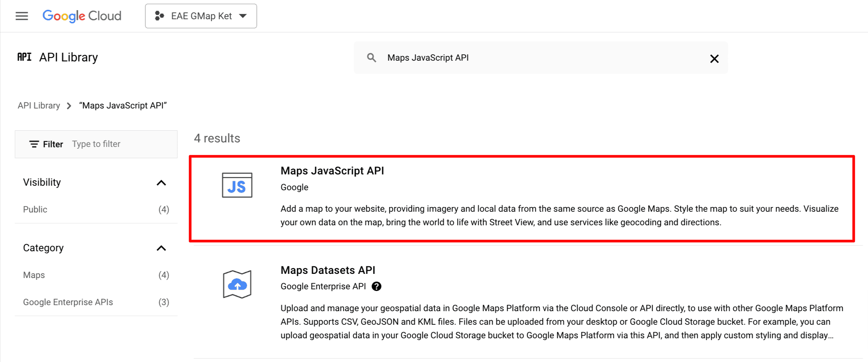The image size is (868, 362).
Task: Click the Maps JavaScript API JS icon
Action: [x=237, y=185]
